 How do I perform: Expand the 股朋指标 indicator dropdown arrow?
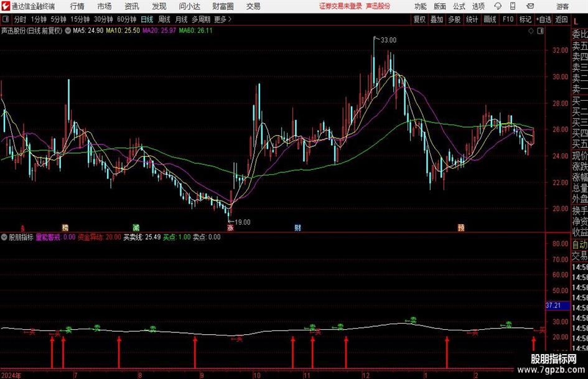(x=4, y=237)
